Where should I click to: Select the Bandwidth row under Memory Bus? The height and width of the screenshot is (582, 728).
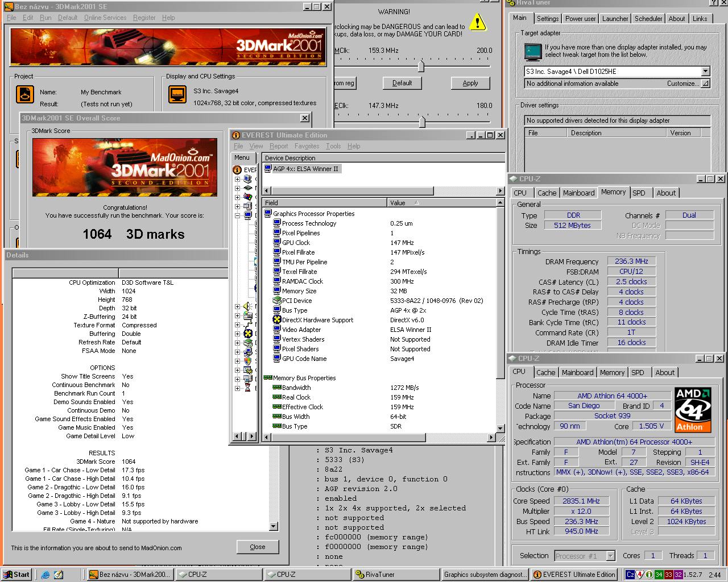click(379, 388)
